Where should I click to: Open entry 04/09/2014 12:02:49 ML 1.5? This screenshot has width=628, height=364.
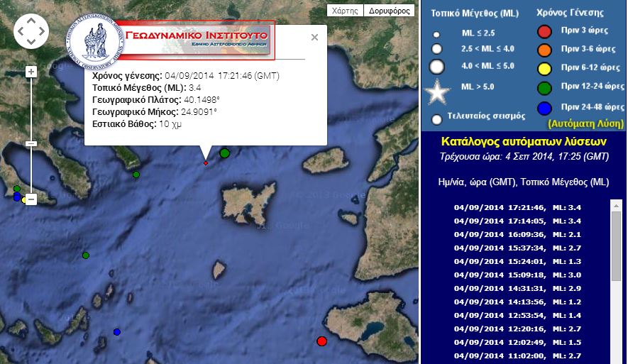(x=517, y=343)
